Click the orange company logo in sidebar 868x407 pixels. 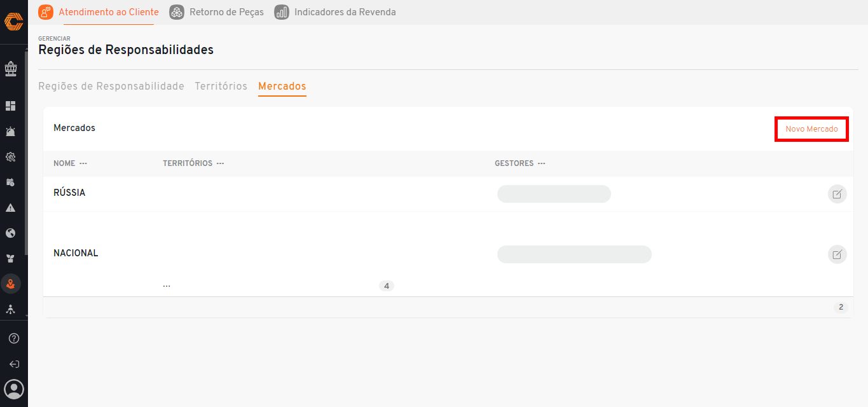13,22
